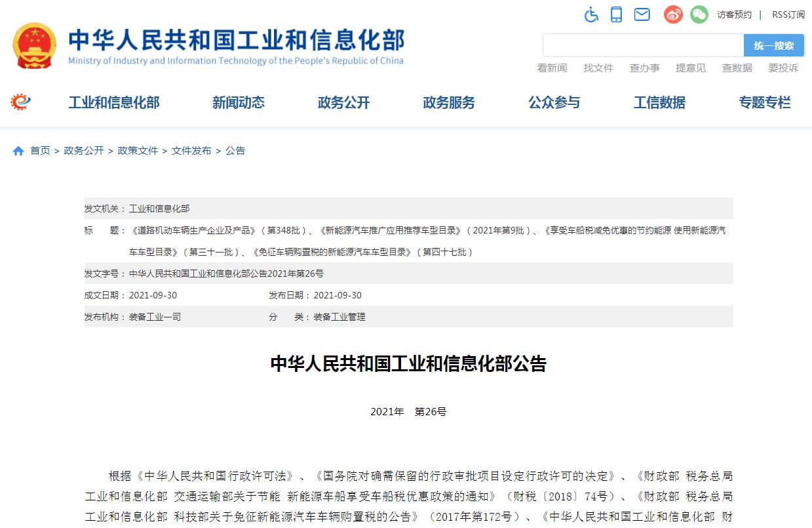Go to 公告 in breadcrumb
812x528 pixels.
click(x=235, y=151)
